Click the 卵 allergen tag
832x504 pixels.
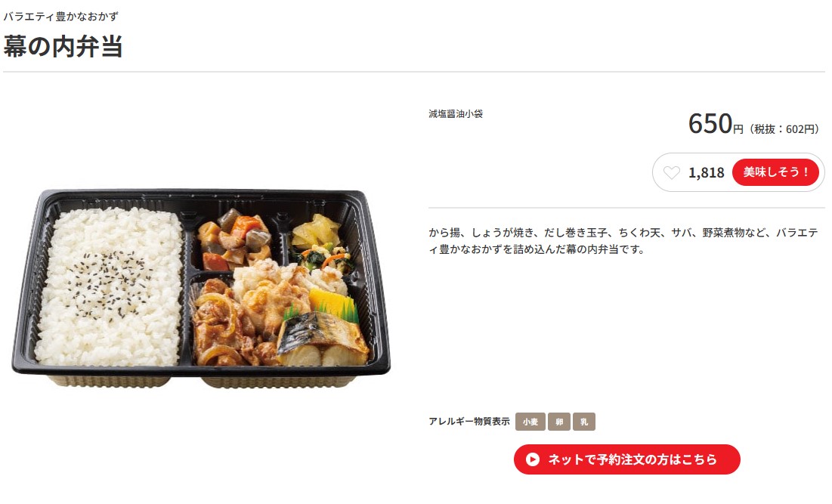tap(558, 422)
